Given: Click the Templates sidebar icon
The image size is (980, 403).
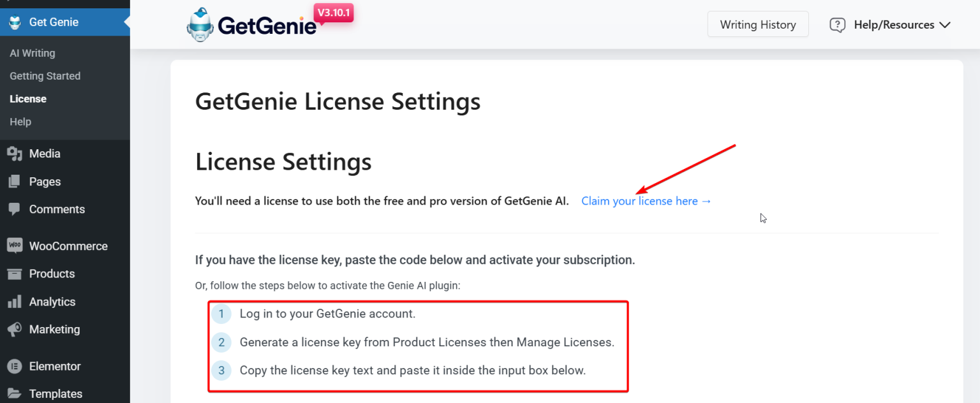Looking at the screenshot, I should pyautogui.click(x=15, y=393).
